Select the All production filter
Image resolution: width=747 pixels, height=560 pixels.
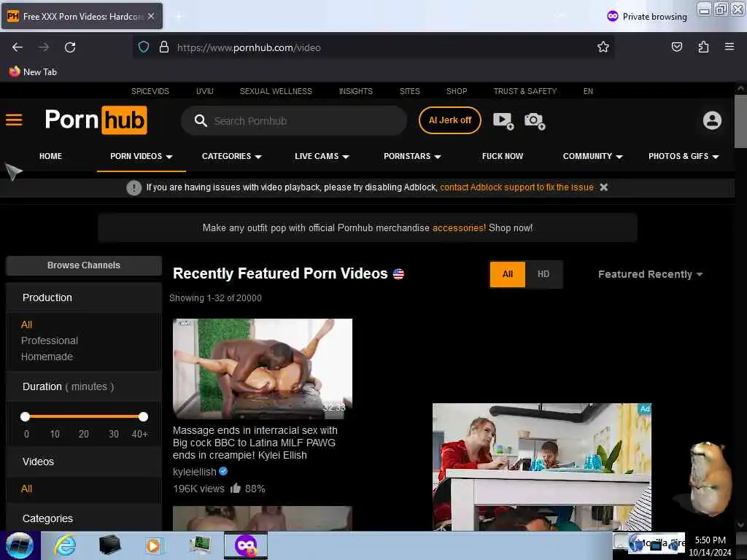[26, 324]
